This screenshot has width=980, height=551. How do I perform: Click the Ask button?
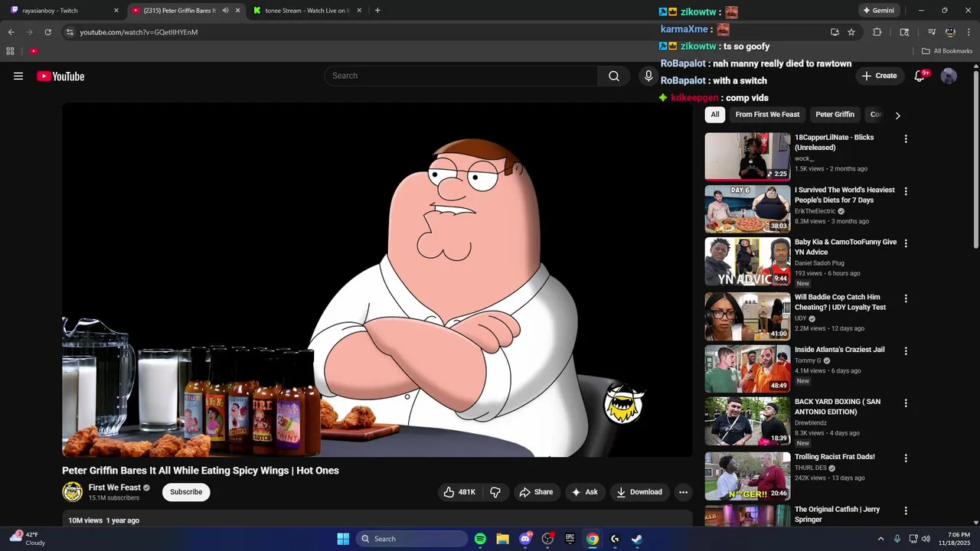coord(584,492)
